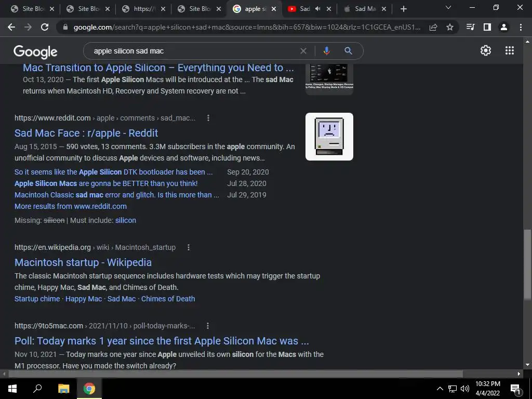
Task: Click Must include silicon link
Action: (x=126, y=220)
